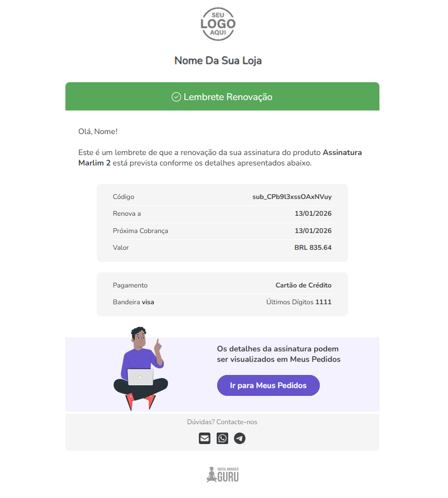Select the 'Nome Da Sua Loja' heading
This screenshot has width=448, height=498.
point(218,60)
